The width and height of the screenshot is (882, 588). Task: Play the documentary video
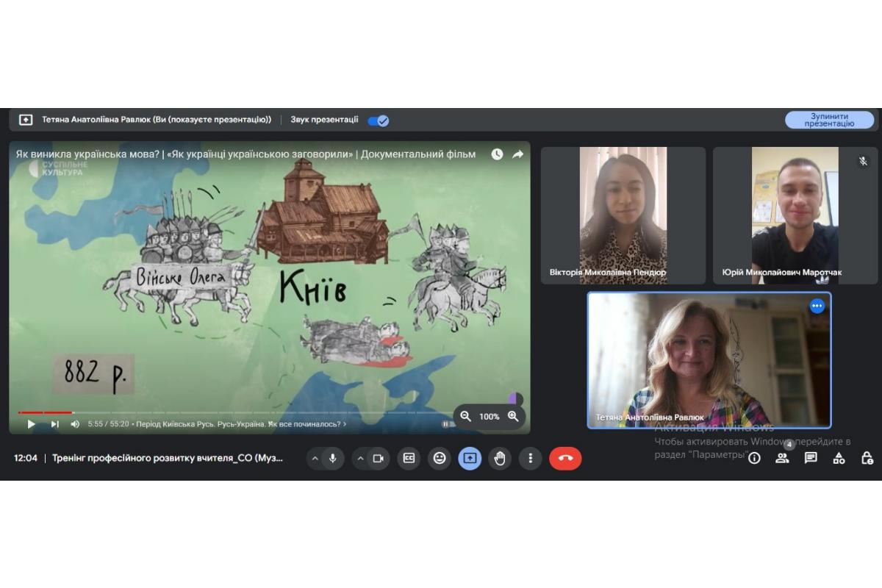[31, 424]
